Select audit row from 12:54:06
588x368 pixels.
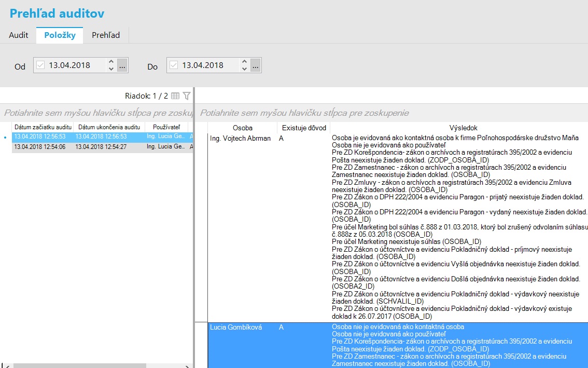click(102, 147)
